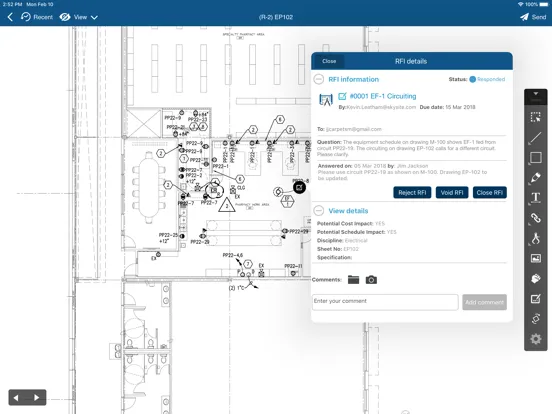Click the triangle revision marker 2
Viewport: 552px width, 414px height.
click(x=227, y=206)
